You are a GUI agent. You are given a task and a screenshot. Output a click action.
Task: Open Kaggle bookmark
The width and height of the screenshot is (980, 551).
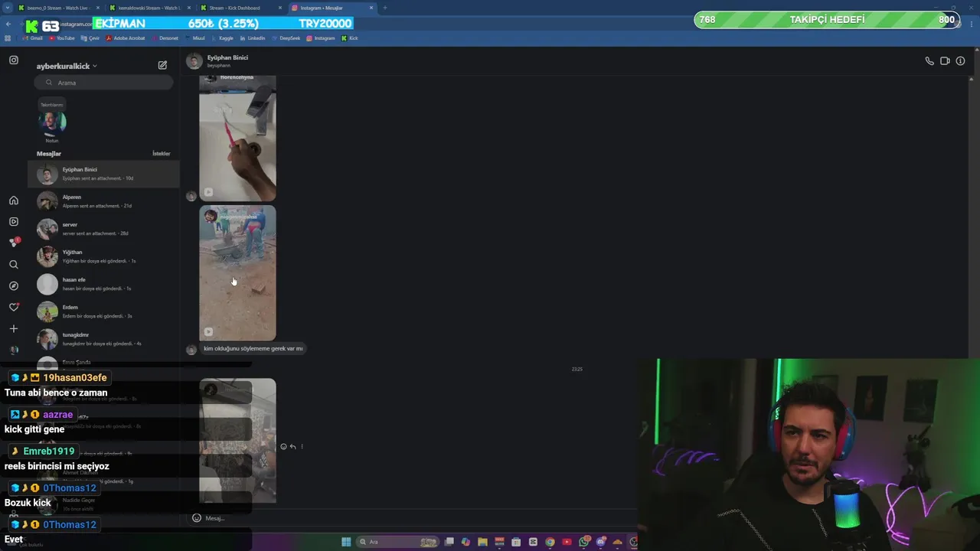[222, 38]
